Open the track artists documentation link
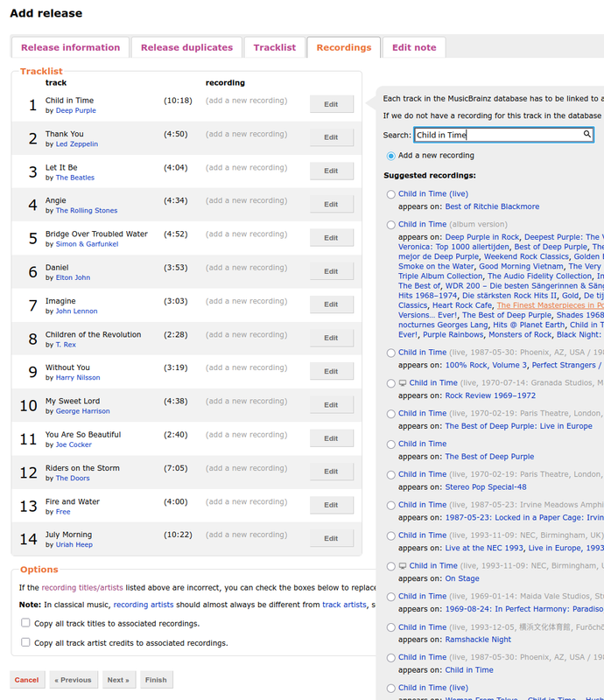Screen dimensions: 604x700 click(x=344, y=605)
